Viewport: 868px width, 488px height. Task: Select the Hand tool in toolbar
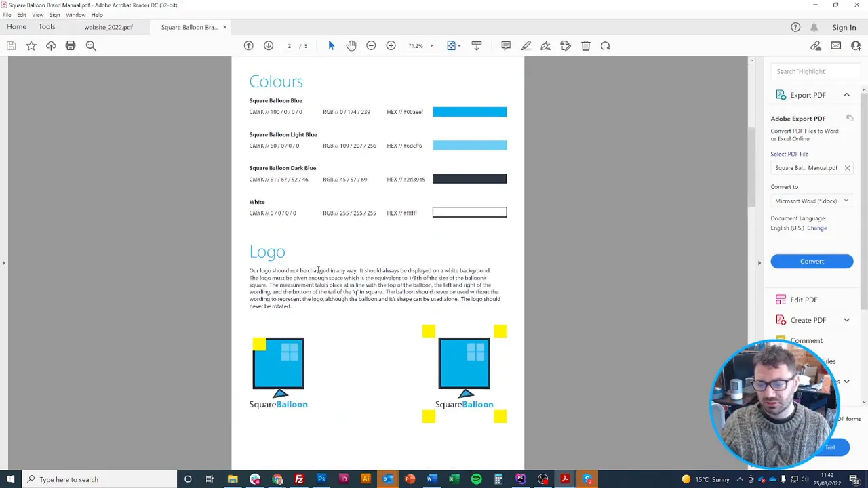tap(351, 45)
